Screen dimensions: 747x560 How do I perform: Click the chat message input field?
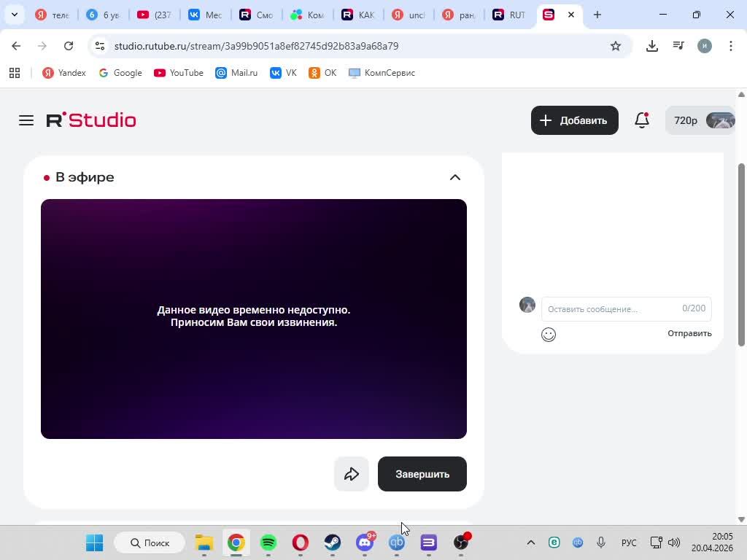[x=627, y=308]
